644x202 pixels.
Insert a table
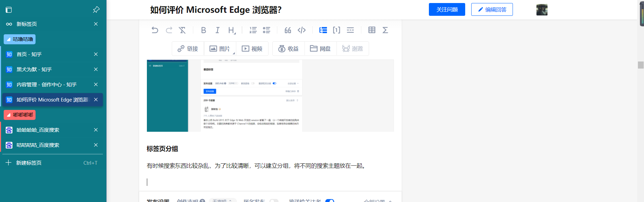click(372, 30)
